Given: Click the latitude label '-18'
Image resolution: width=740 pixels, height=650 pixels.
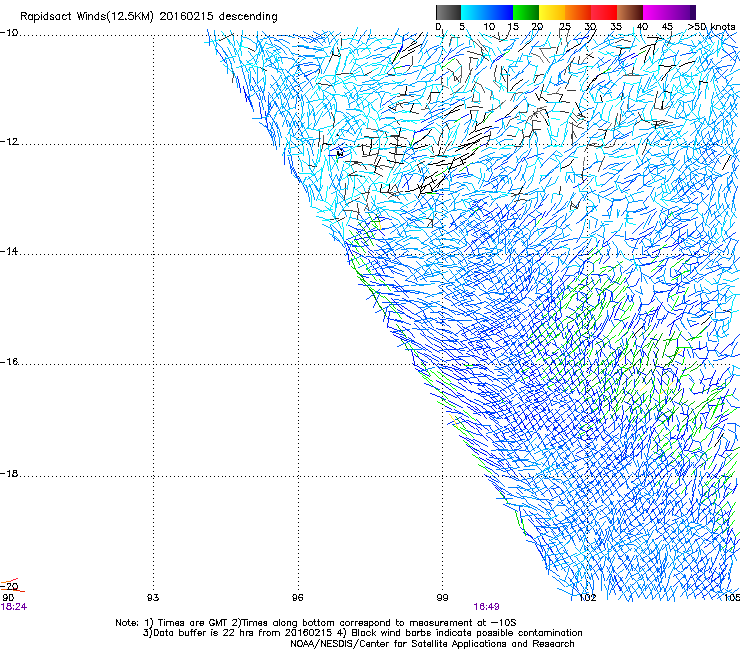Looking at the screenshot, I should point(9,473).
